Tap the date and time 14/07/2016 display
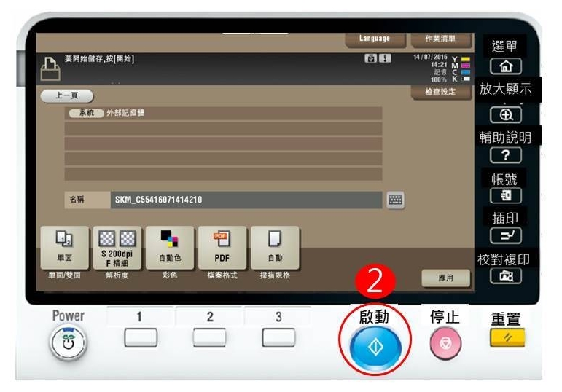Screen dimensions: 562x392 click(430, 61)
